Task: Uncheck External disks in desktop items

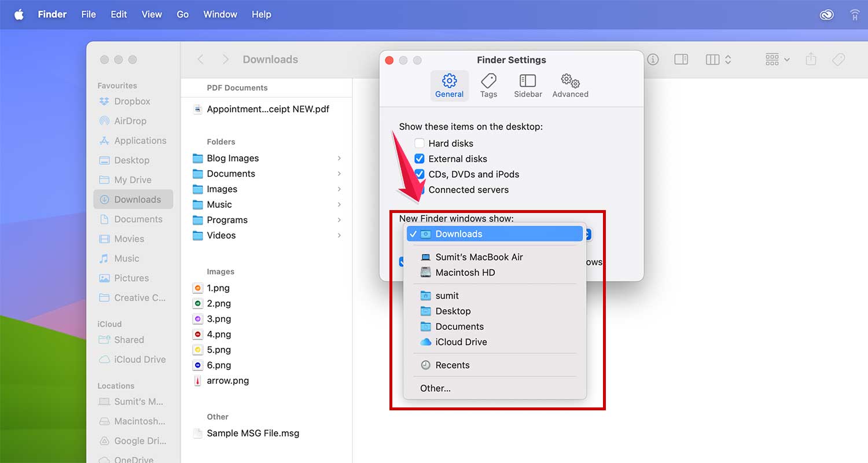Action: click(x=419, y=159)
